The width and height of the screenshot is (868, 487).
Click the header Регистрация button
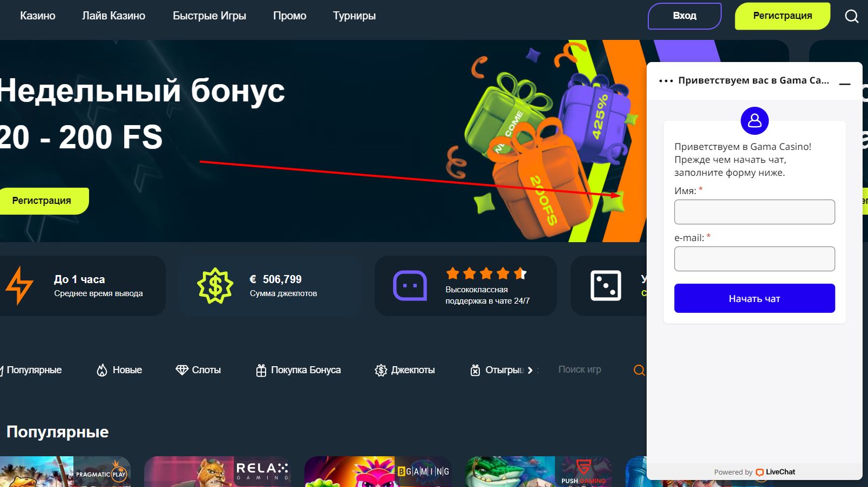click(782, 16)
